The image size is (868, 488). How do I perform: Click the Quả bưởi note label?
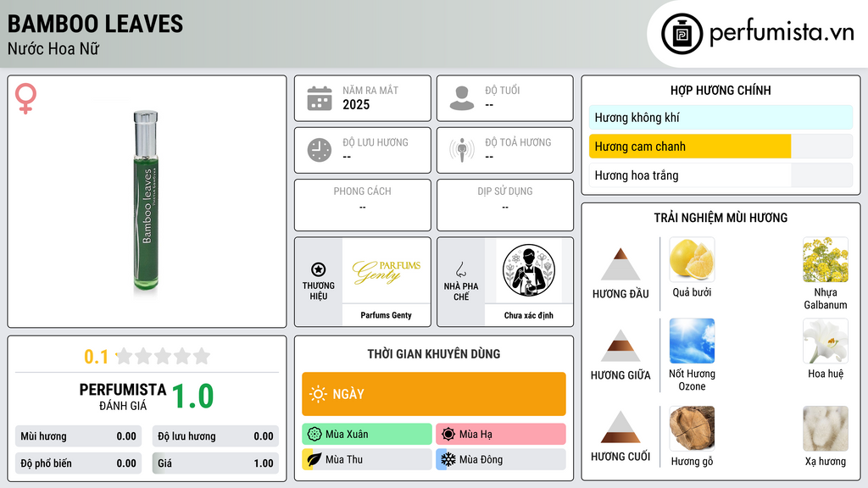pos(692,292)
